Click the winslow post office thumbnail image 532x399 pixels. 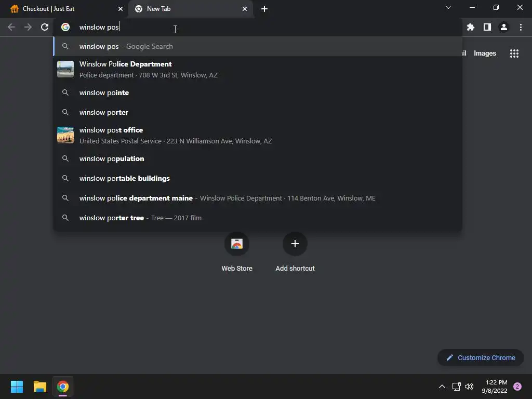(x=65, y=135)
